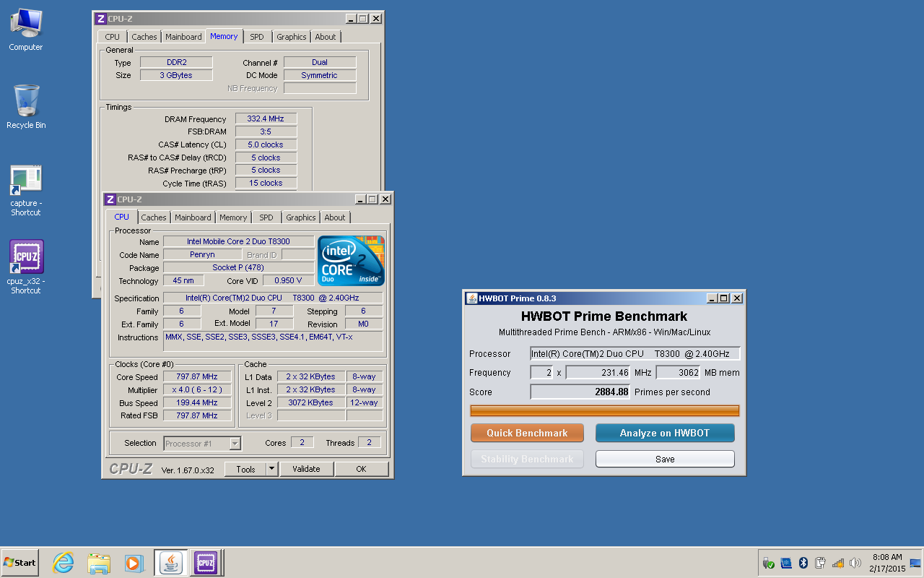The height and width of the screenshot is (578, 924).
Task: Start the Quick Benchmark in HWBOT Prime
Action: (527, 433)
